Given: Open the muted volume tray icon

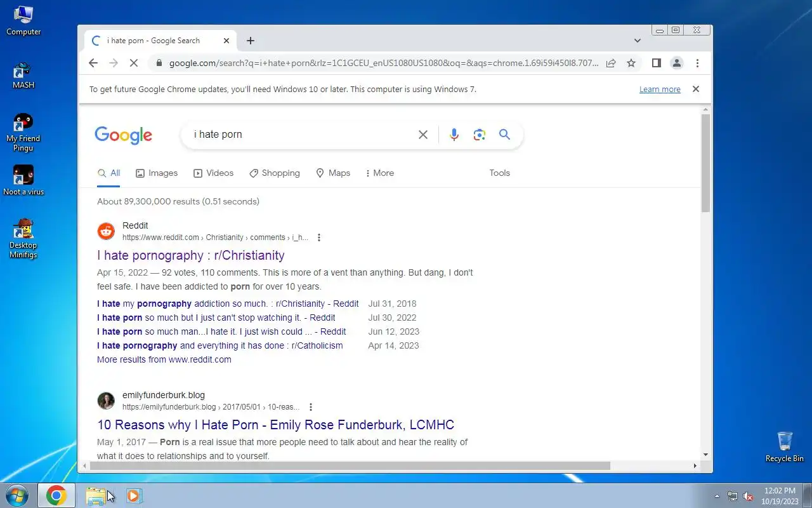Looking at the screenshot, I should tap(748, 497).
